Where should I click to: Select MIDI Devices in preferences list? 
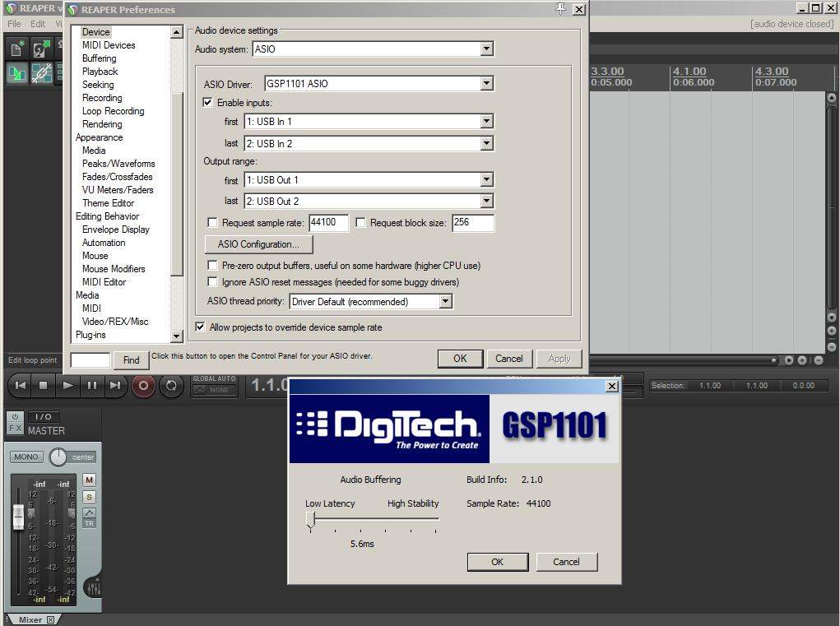109,45
